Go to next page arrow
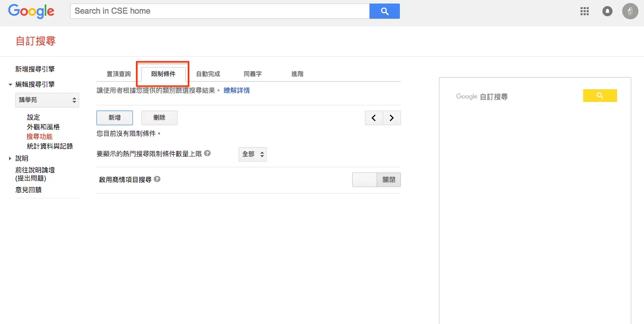This screenshot has height=324, width=644. [x=392, y=118]
